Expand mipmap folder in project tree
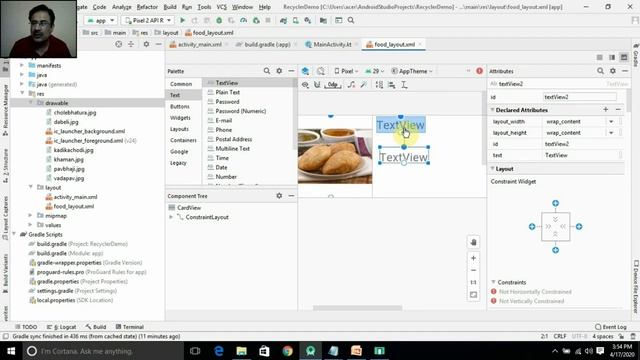The height and width of the screenshot is (360, 640). (x=30, y=216)
